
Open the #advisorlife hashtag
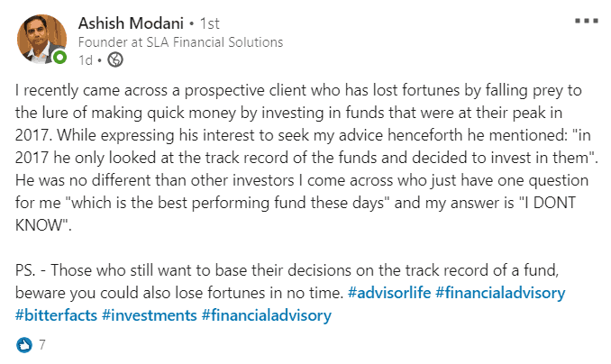coord(389,293)
